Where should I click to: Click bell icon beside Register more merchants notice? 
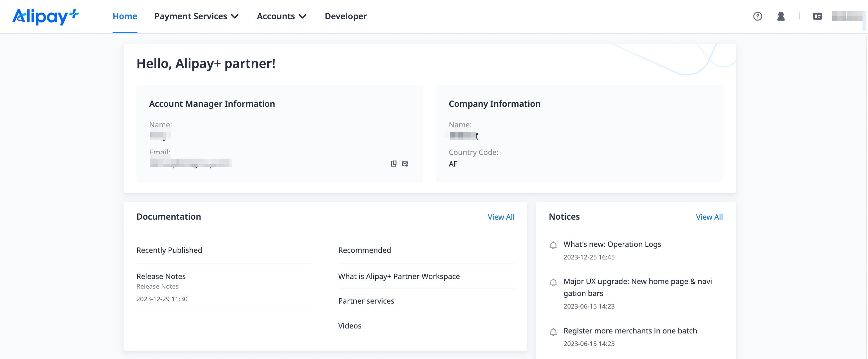553,332
